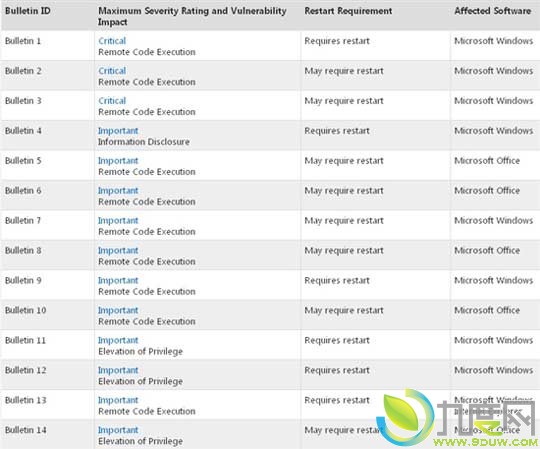The width and height of the screenshot is (540, 449).
Task: Follow the Important link in Bulletin 5
Action: coord(118,161)
